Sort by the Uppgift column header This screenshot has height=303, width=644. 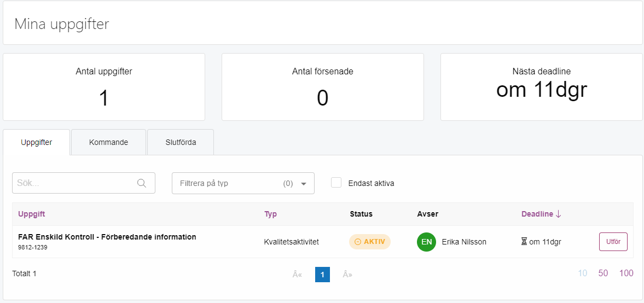(32, 214)
